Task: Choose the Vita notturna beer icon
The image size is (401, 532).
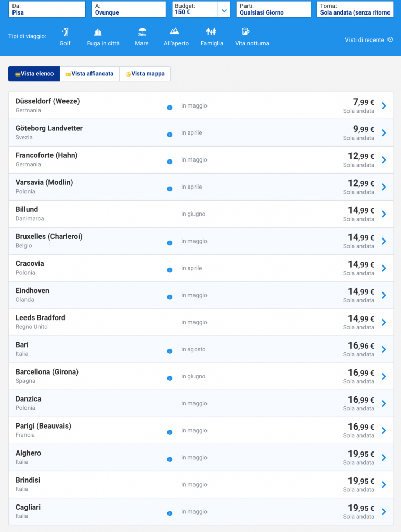Action: tap(246, 32)
